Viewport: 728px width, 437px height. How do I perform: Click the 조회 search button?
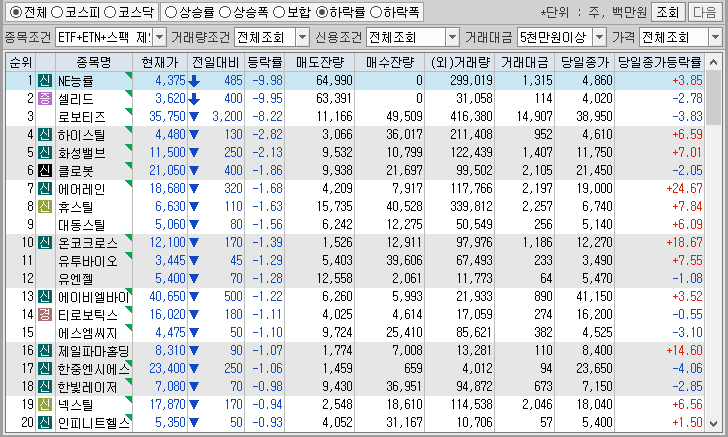(668, 12)
